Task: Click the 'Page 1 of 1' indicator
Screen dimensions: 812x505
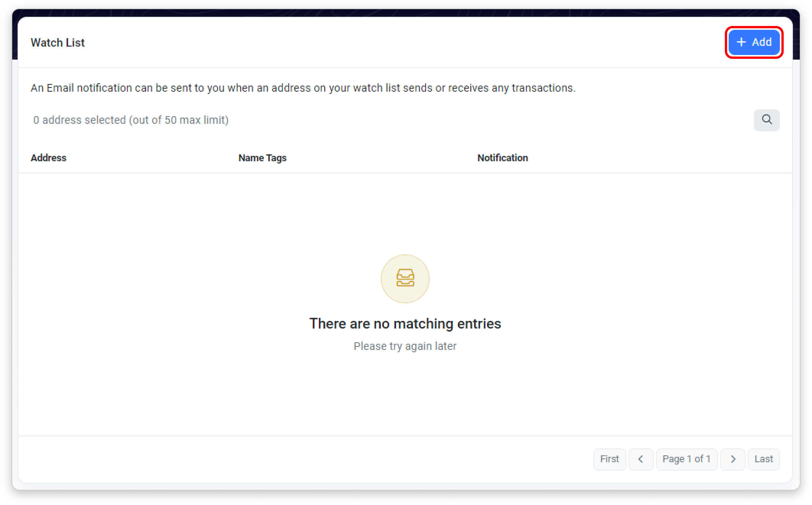Action: 687,459
